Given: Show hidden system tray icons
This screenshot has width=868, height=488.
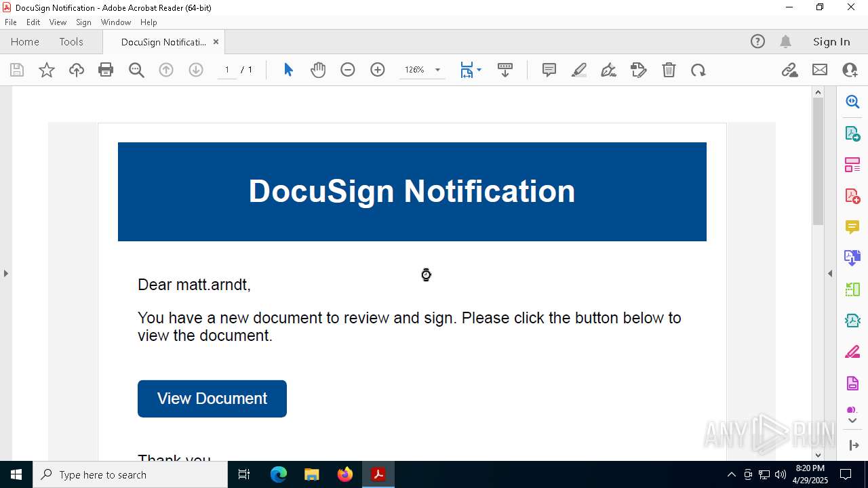Looking at the screenshot, I should click(731, 474).
